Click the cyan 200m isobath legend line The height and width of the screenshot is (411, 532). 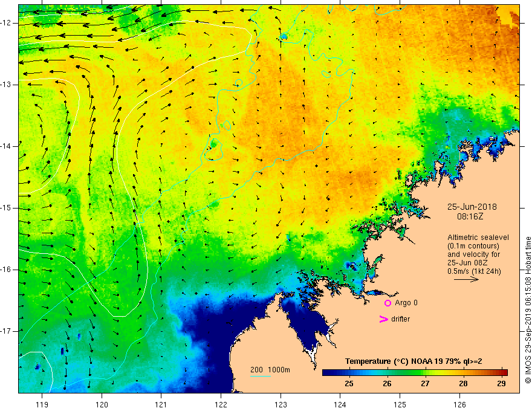coord(261,376)
